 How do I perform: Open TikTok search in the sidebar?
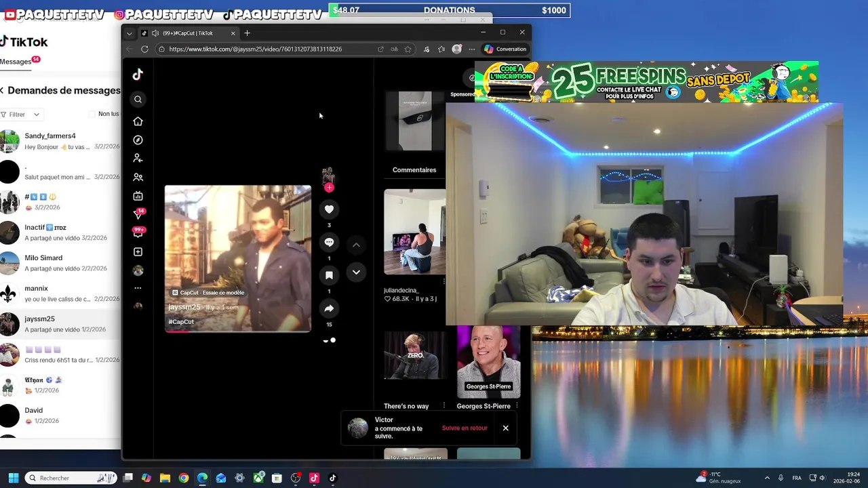(138, 100)
